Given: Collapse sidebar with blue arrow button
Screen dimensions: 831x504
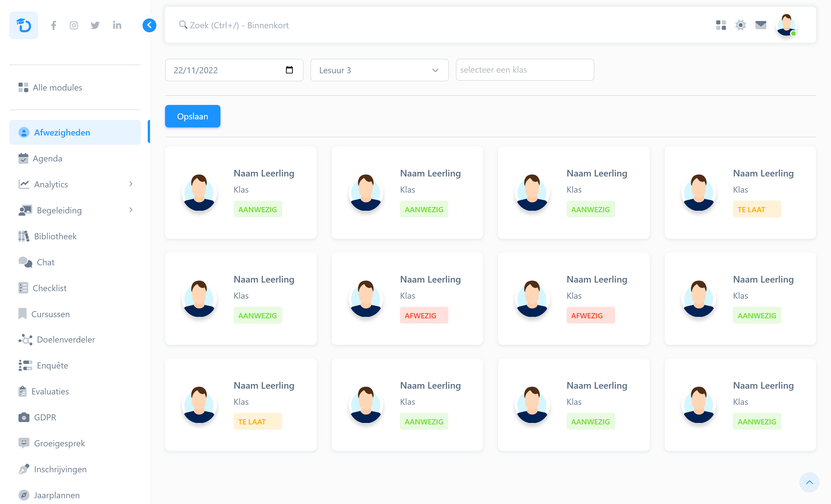Looking at the screenshot, I should [149, 25].
